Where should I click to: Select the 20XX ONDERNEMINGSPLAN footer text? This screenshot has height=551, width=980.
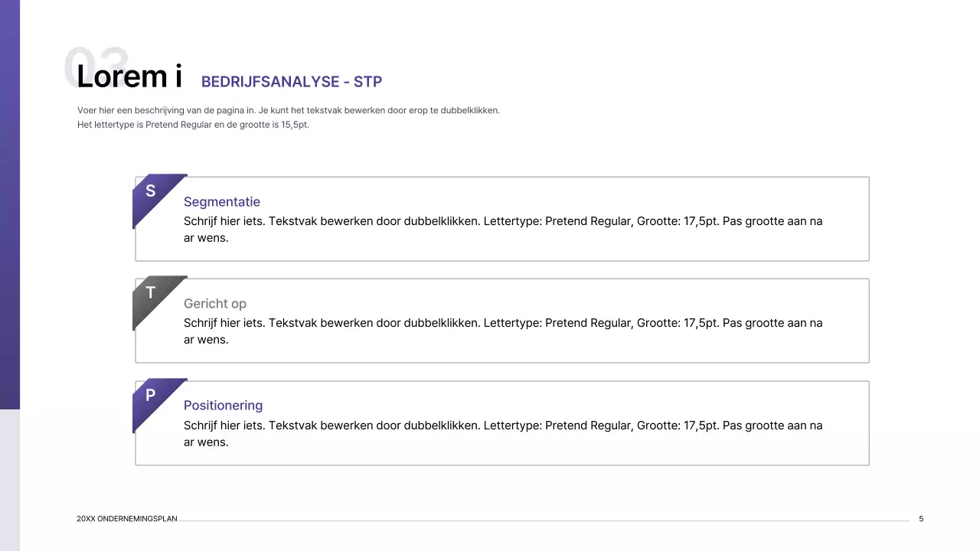[x=127, y=519]
